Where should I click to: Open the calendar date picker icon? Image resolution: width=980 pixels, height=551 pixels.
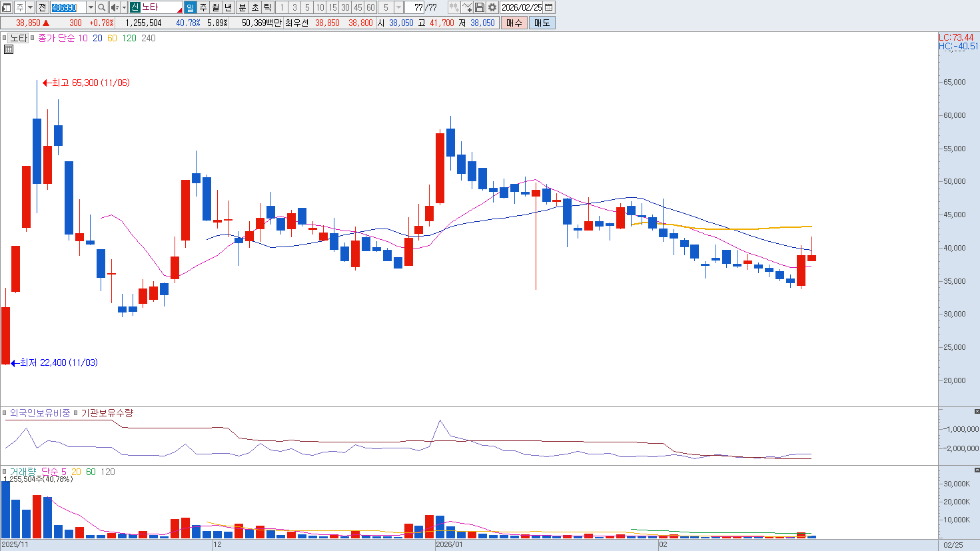click(x=549, y=7)
